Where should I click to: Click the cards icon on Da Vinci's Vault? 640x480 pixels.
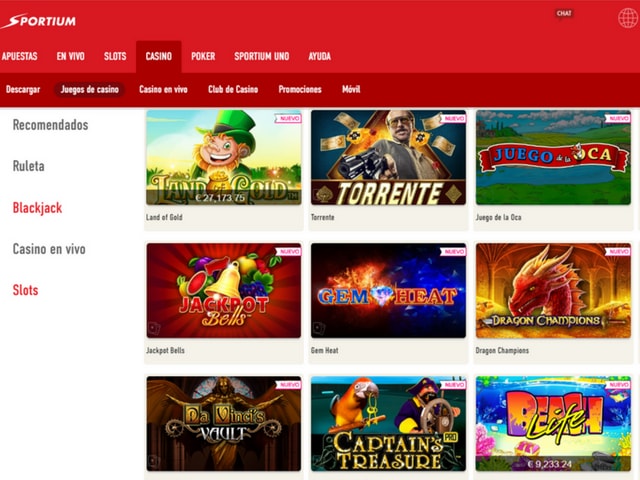pos(154,461)
